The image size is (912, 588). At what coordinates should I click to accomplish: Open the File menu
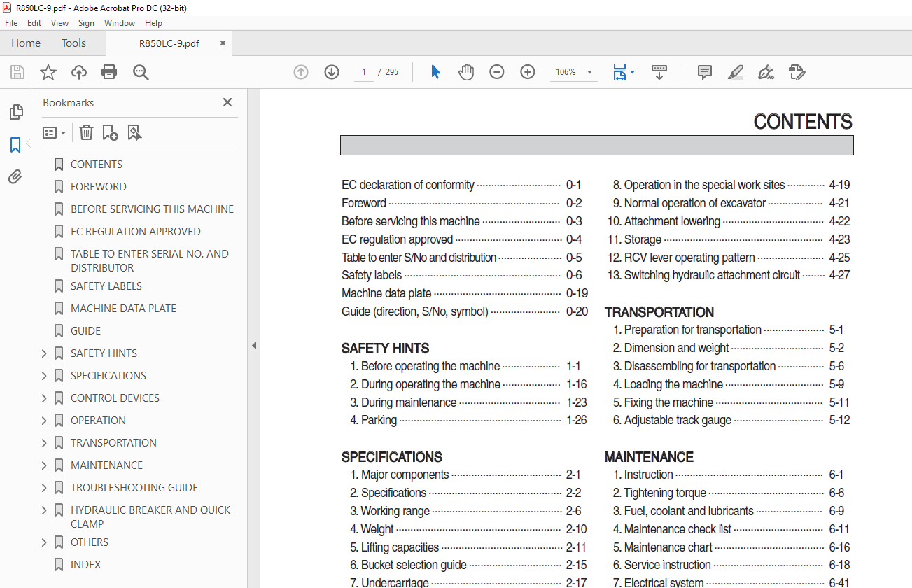click(x=11, y=23)
